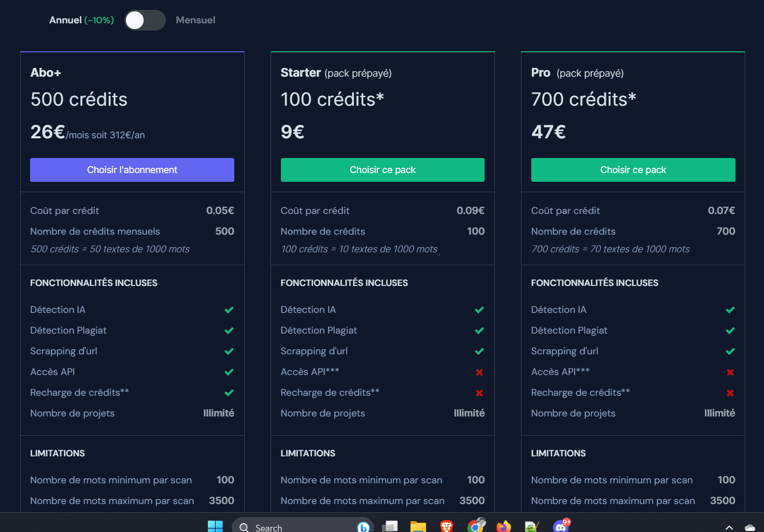764x532 pixels.
Task: Click the 47€ Pro price
Action: [x=548, y=132]
